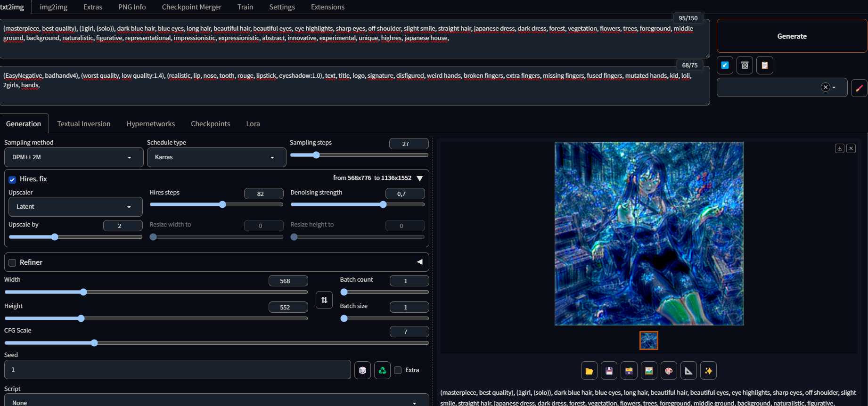
Task: Click the Seed input field
Action: tap(178, 370)
